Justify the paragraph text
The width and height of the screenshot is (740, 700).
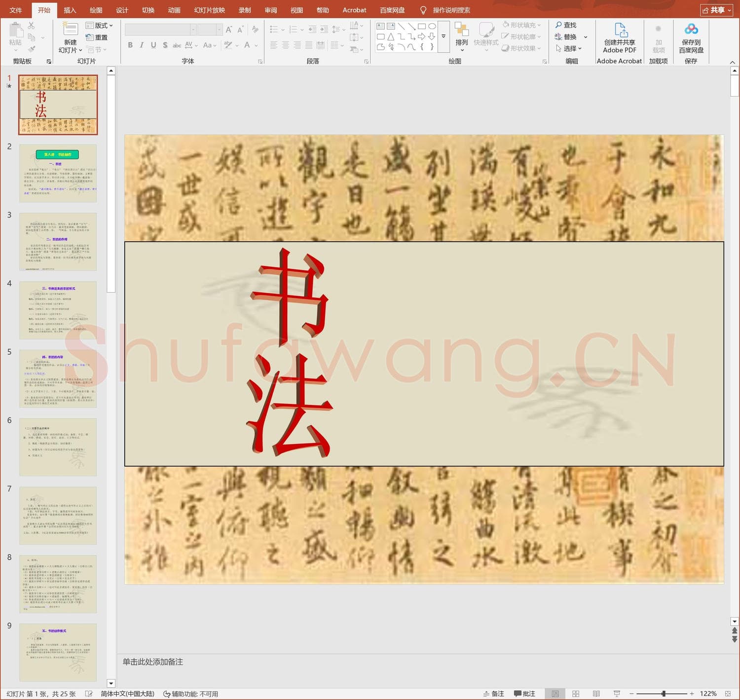(x=309, y=45)
